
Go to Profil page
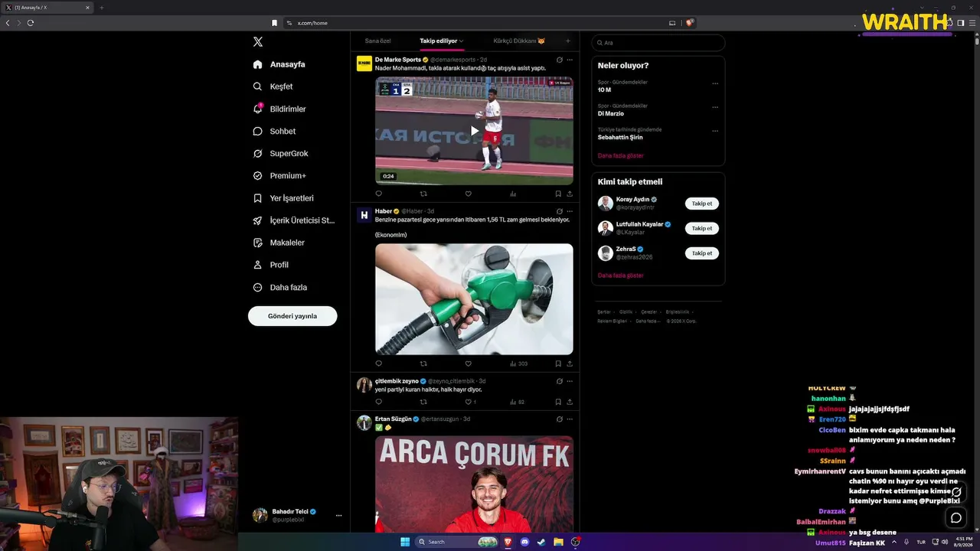(x=271, y=265)
